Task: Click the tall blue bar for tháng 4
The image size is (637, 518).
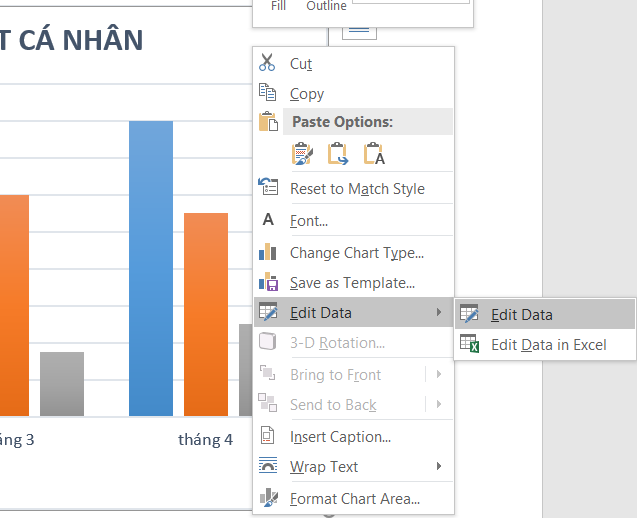Action: pos(151,268)
